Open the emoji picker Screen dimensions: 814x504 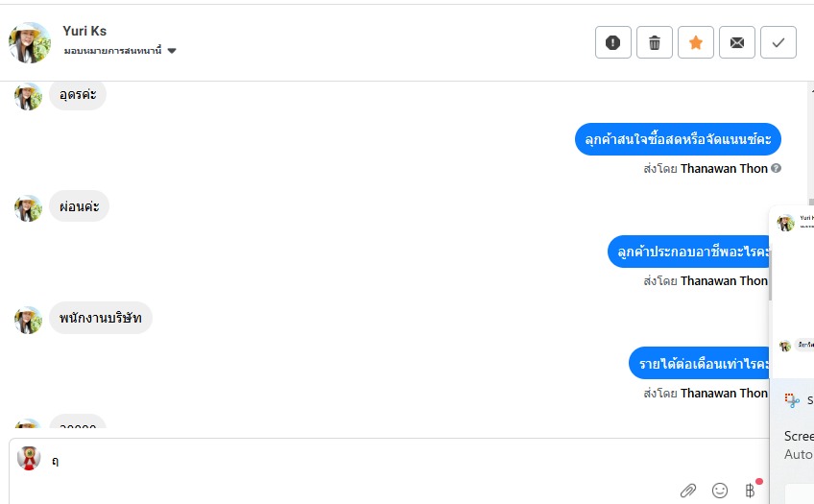pyautogui.click(x=720, y=491)
